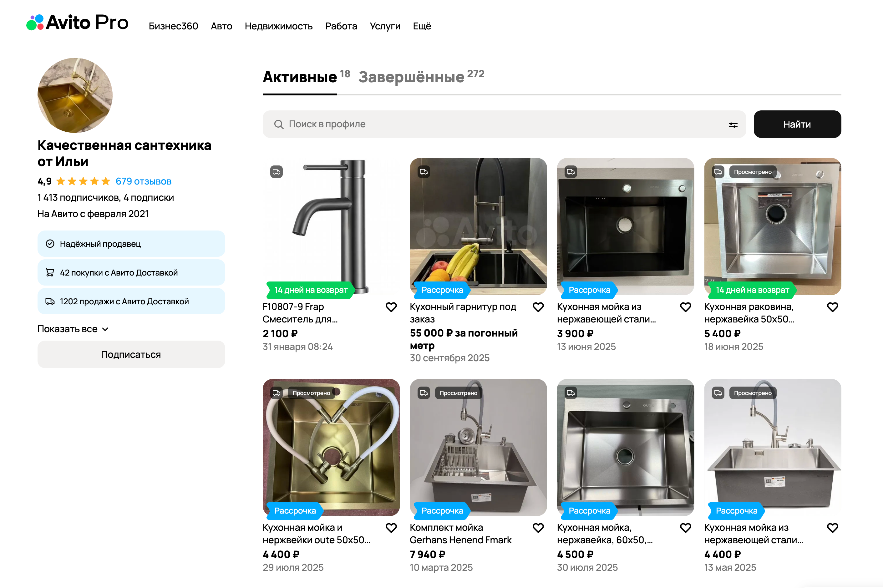Click shopping cart icon in purchases badge
883x588 pixels.
click(50, 273)
